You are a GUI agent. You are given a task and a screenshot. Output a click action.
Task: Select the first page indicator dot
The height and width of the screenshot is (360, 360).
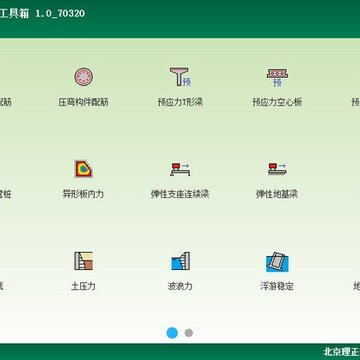172,333
